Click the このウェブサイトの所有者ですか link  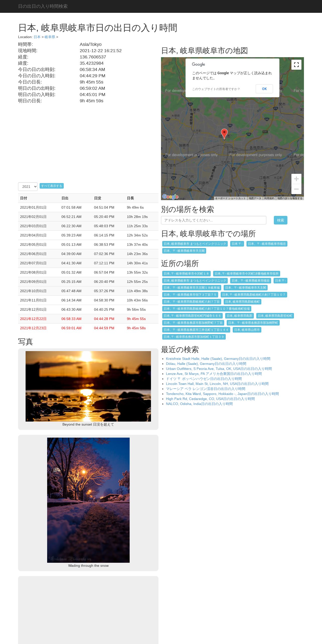coord(216,89)
